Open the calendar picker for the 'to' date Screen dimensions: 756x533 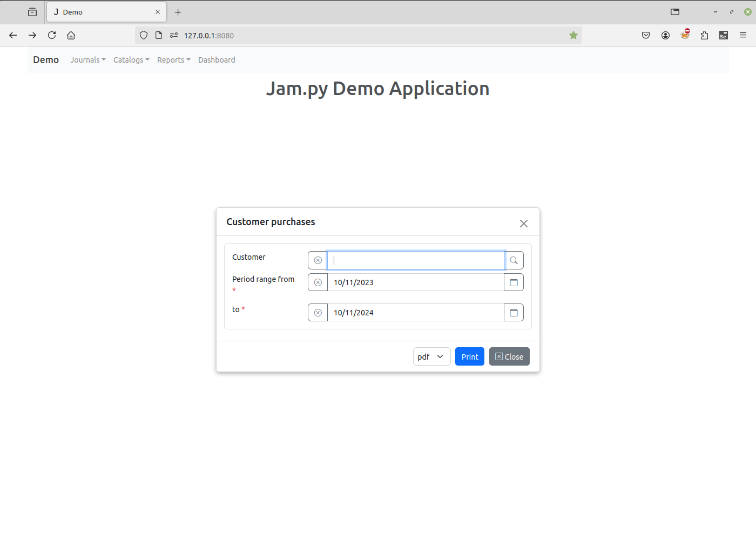pos(514,312)
